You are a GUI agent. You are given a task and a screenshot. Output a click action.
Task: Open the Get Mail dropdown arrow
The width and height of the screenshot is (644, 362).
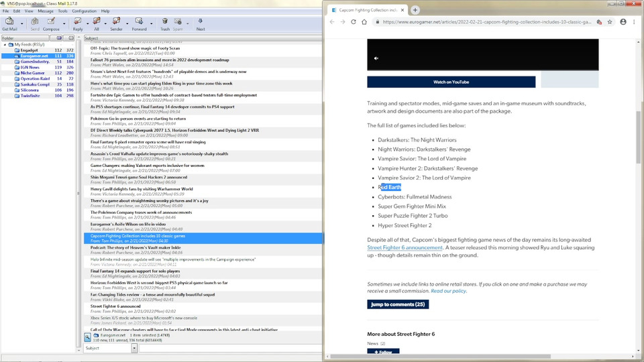click(21, 23)
